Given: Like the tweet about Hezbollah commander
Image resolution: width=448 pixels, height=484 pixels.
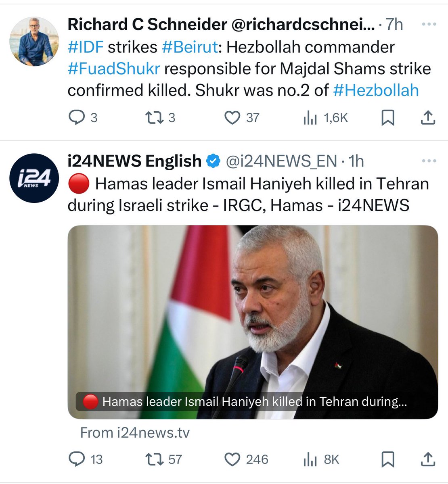Looking at the screenshot, I should (x=241, y=118).
